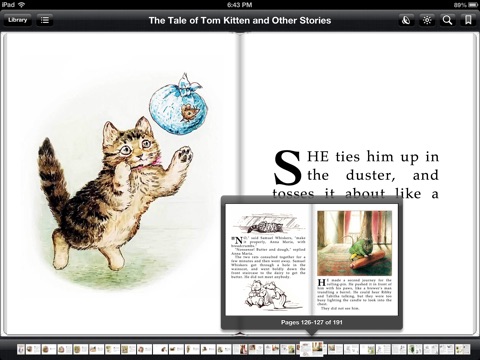Viewport: 480px width, 360px height.
Task: Tap the battery icon in the status bar
Action: tap(473, 5)
